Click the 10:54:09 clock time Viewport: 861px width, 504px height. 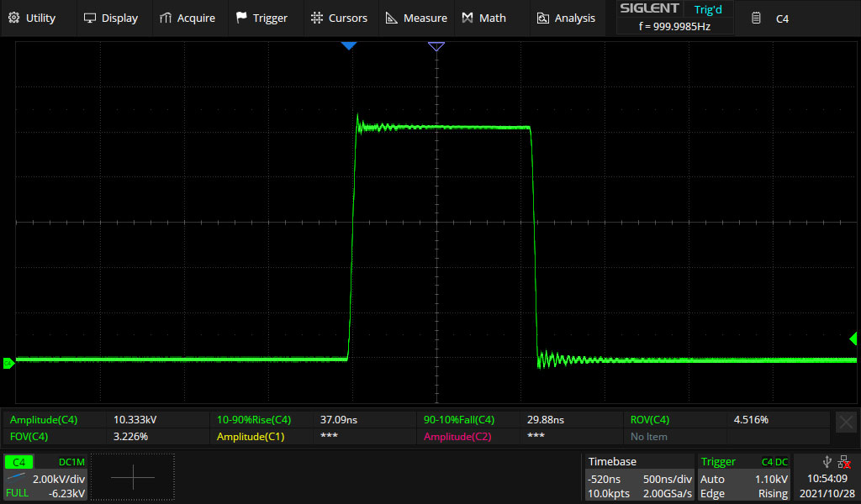pos(827,479)
